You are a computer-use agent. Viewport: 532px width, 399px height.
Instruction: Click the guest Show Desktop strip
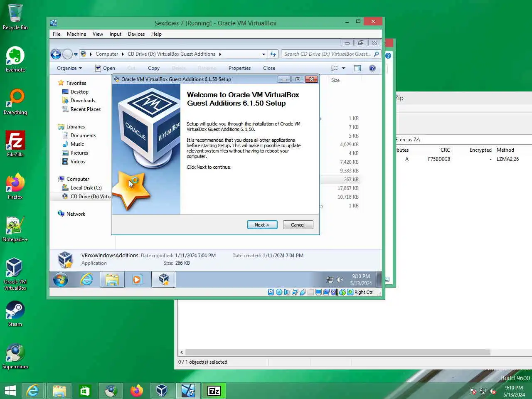click(379, 280)
